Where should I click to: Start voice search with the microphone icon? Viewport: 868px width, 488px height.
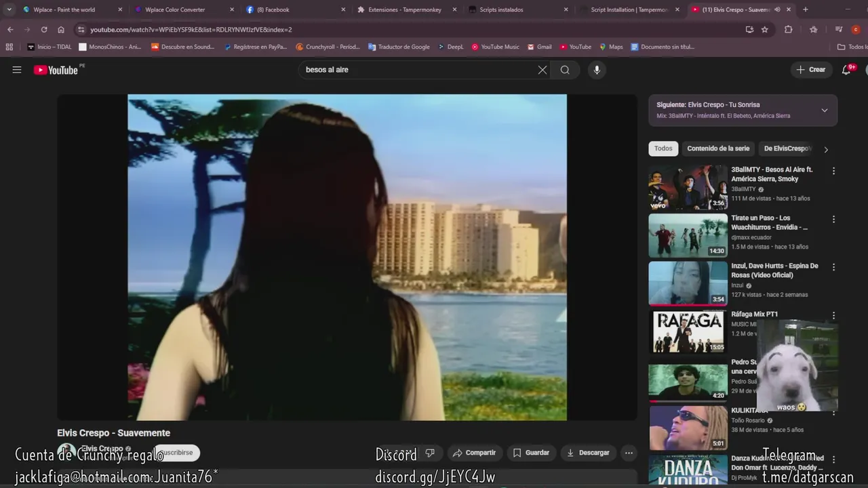(597, 70)
